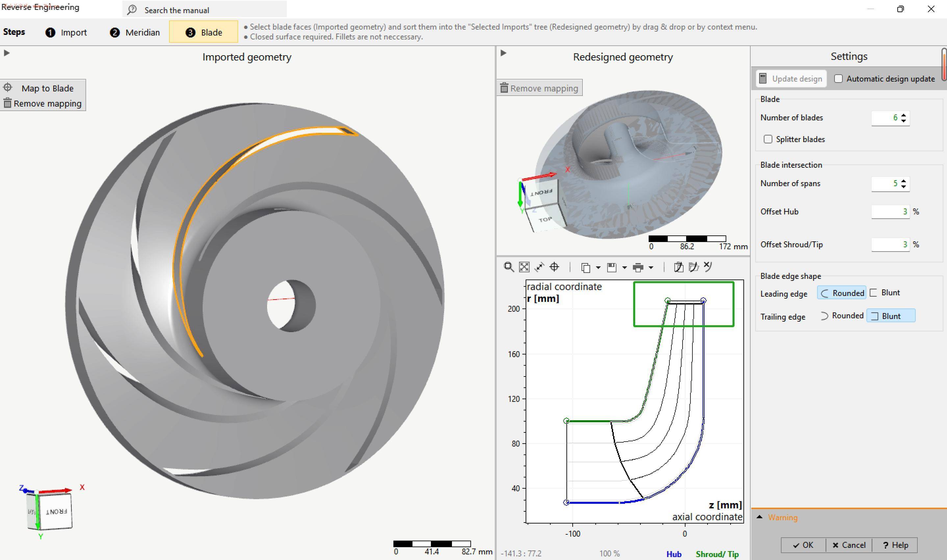Click the calculator icon on Update design
The image size is (947, 560).
763,79
